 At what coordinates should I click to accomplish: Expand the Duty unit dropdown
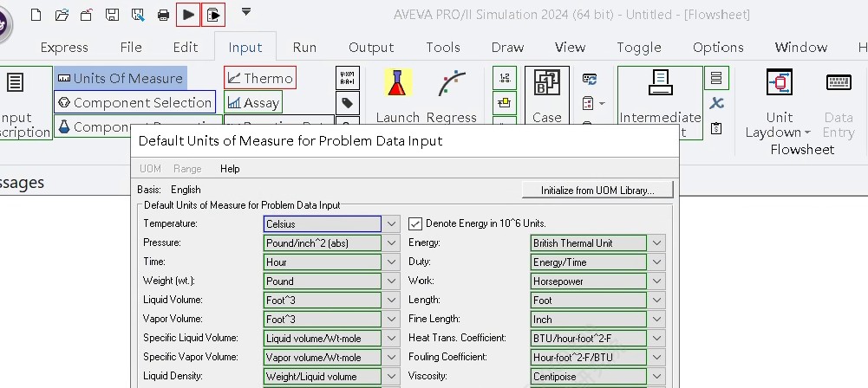[x=657, y=262]
